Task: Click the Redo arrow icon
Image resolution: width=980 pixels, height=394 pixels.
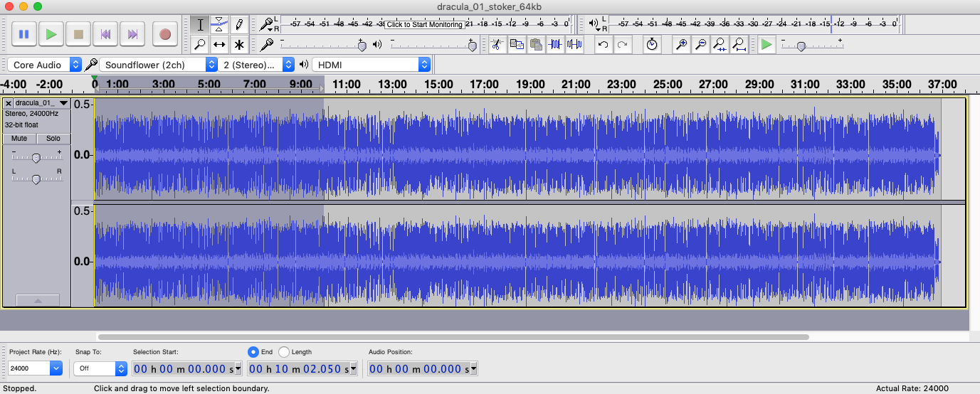Action: (622, 44)
